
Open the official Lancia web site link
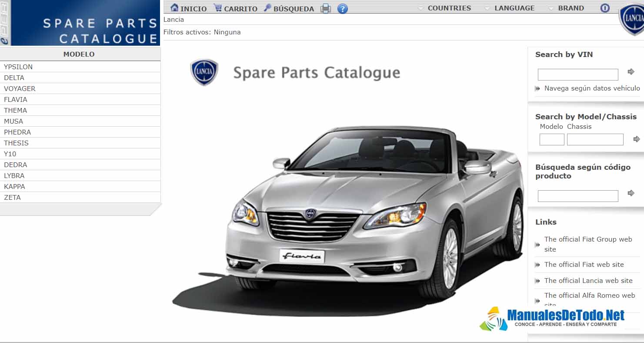point(588,281)
